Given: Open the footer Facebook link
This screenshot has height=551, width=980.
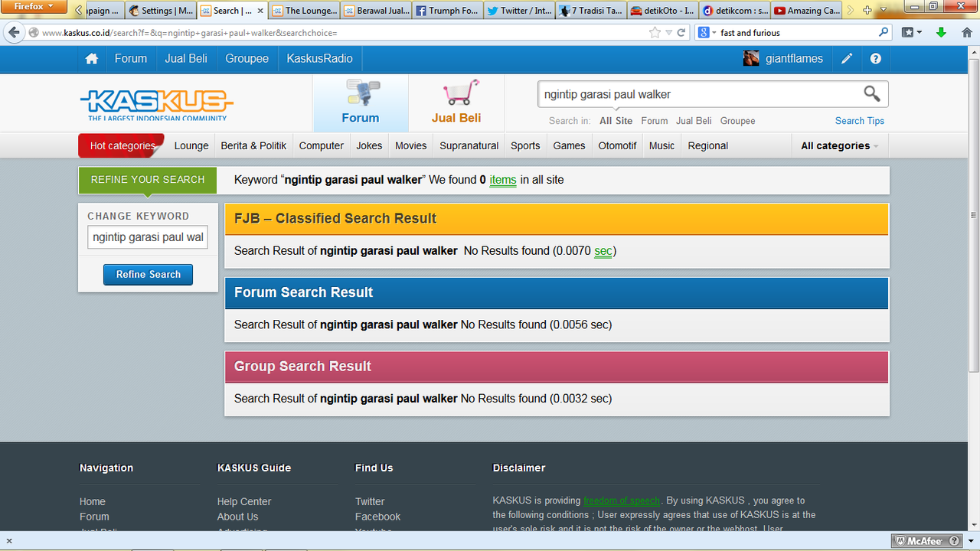Looking at the screenshot, I should [377, 517].
